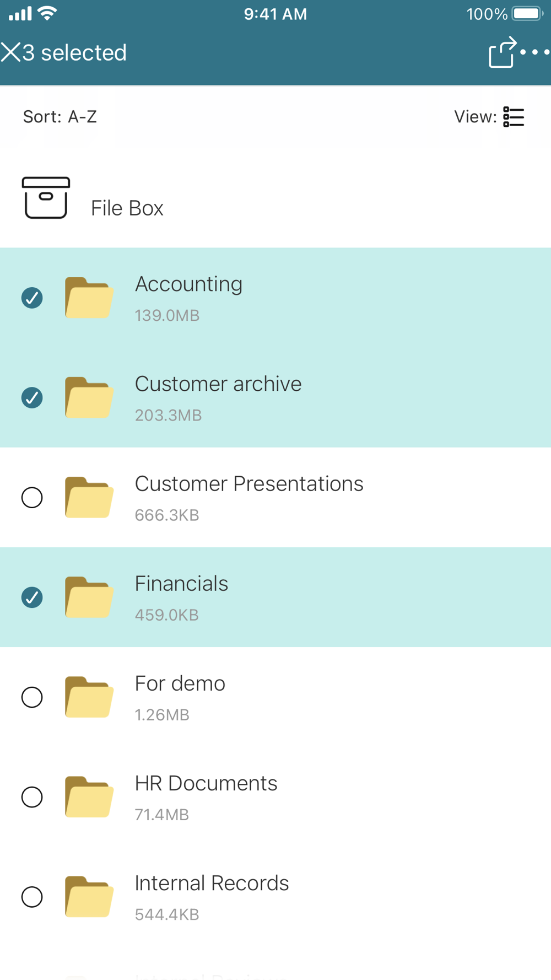Open the Sort A-Z dropdown
The height and width of the screenshot is (980, 551).
point(60,117)
